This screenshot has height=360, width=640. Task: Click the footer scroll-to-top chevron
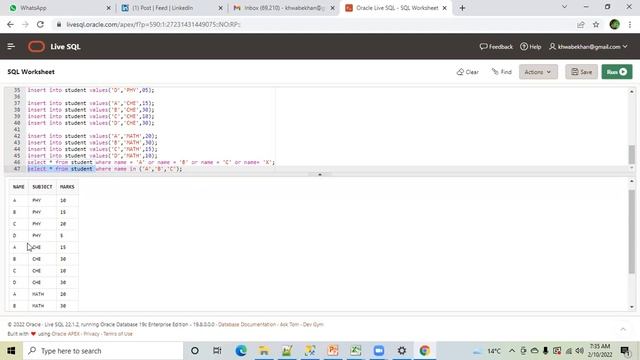point(623,329)
